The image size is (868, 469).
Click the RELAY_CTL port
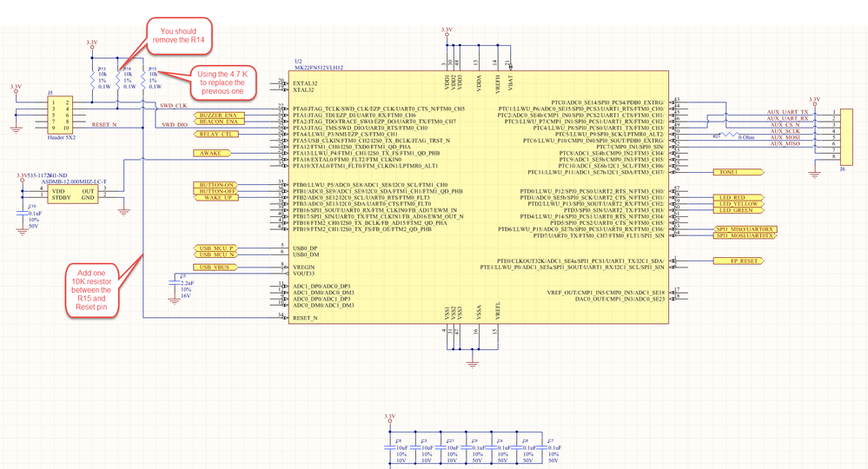216,135
